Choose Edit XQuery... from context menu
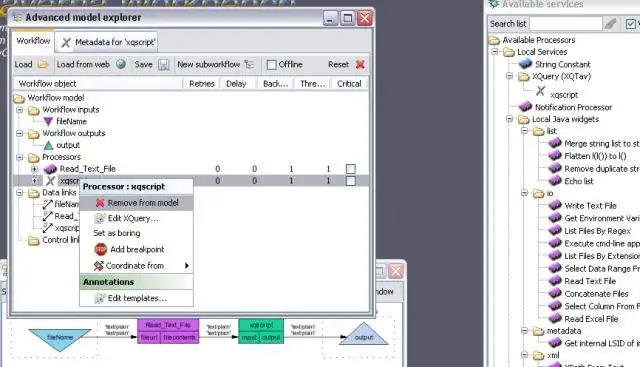Screen dimensions: 640x367 [x=136, y=218]
